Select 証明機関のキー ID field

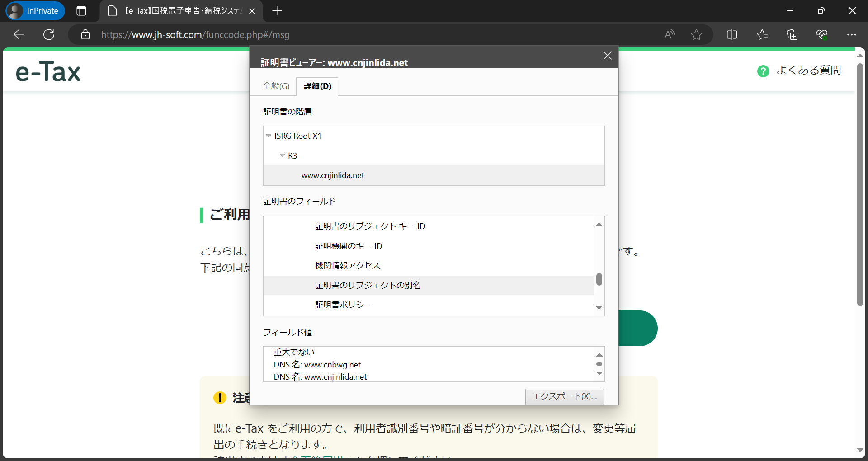coord(429,246)
